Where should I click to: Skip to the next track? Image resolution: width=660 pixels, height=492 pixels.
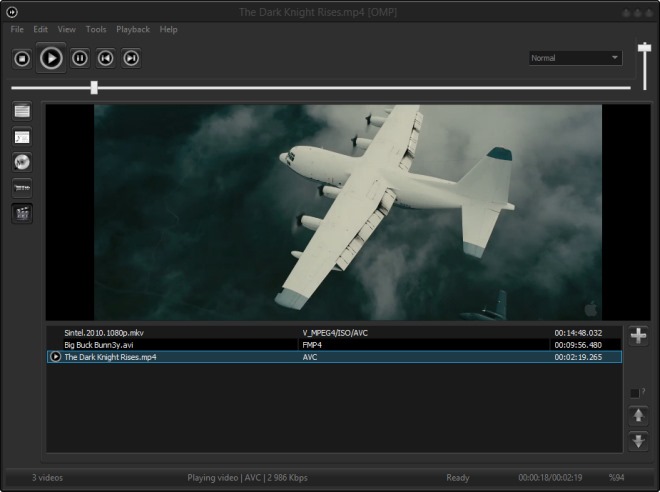pyautogui.click(x=131, y=58)
